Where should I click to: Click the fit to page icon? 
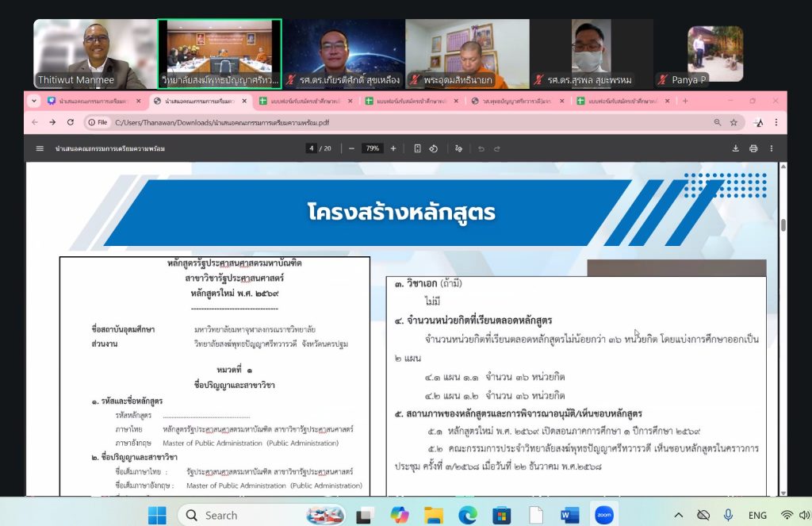tap(417, 148)
